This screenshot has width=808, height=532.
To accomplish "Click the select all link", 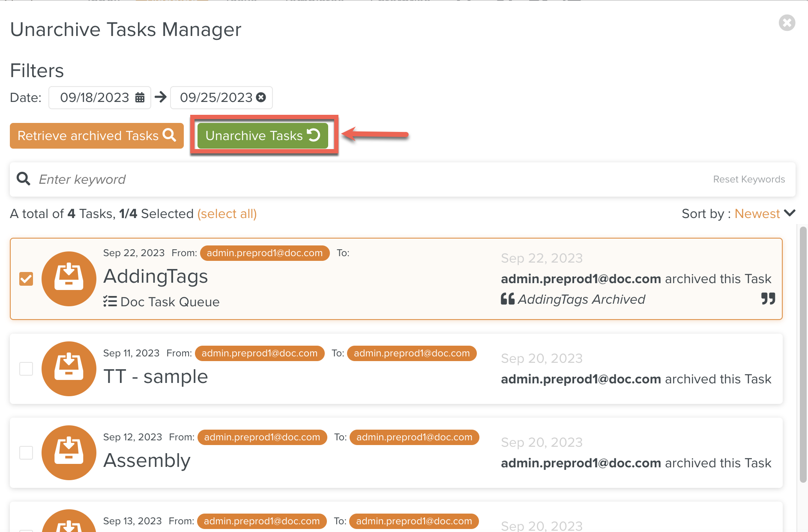I will (x=227, y=214).
